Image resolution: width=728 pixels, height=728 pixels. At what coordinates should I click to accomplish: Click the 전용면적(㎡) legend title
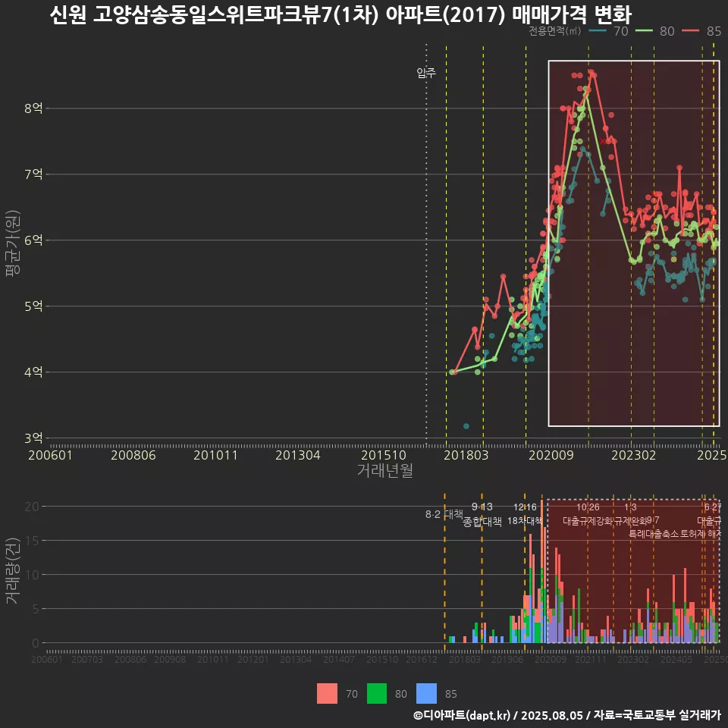(x=555, y=31)
